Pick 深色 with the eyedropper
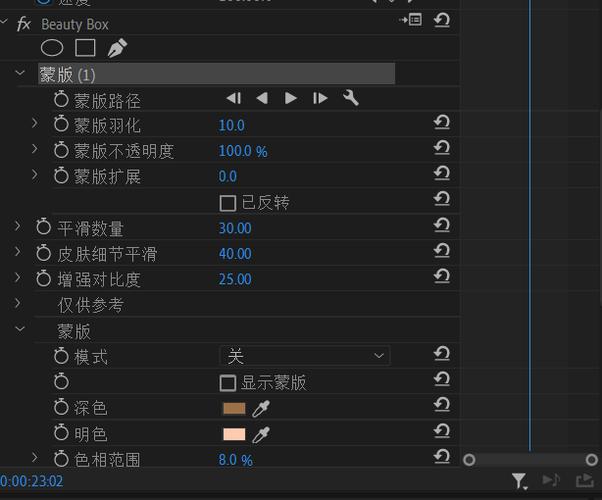 point(261,409)
